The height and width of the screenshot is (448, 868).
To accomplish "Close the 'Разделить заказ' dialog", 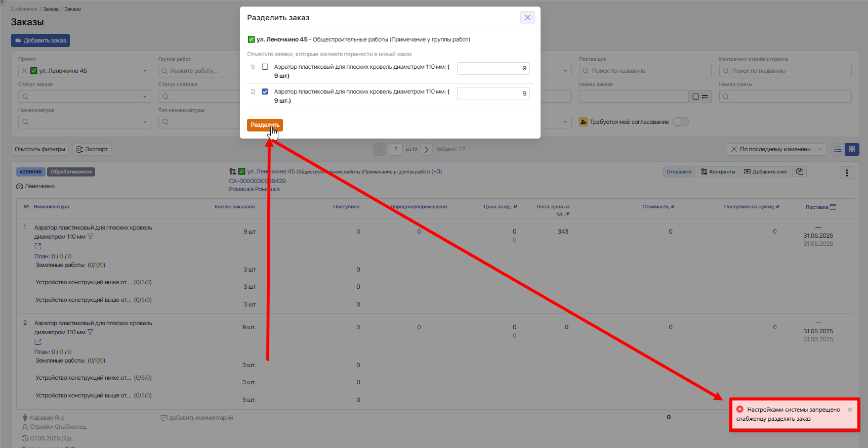I will (x=527, y=18).
